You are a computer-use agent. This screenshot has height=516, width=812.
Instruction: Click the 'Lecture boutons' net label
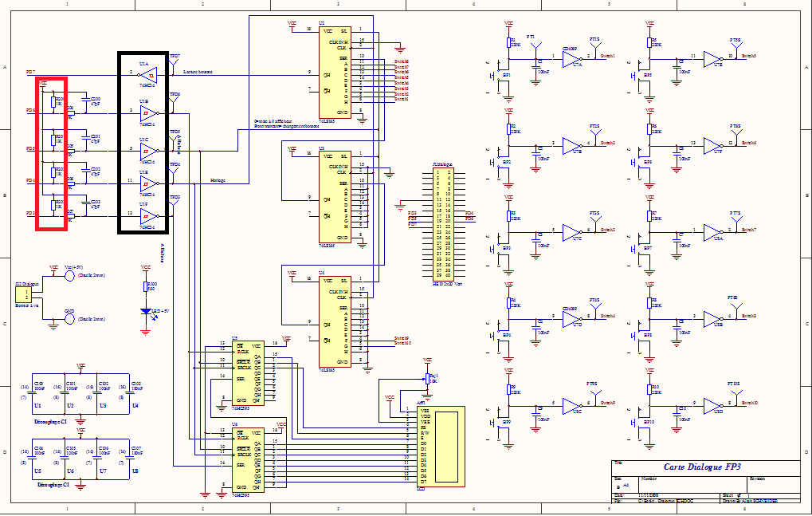[198, 72]
